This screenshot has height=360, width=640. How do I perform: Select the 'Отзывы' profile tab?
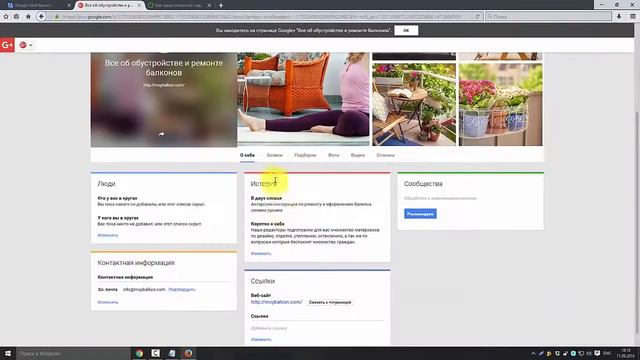point(385,155)
